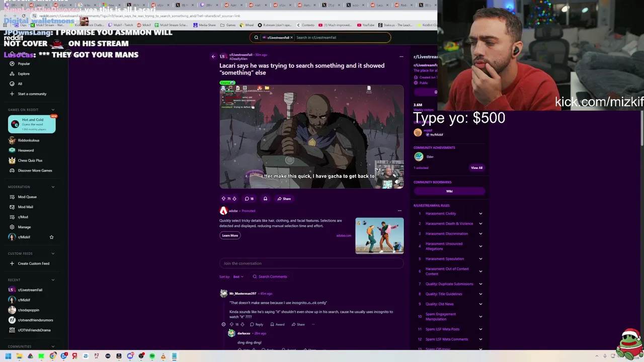
Task: Open darkacez's user profile
Action: click(244, 333)
